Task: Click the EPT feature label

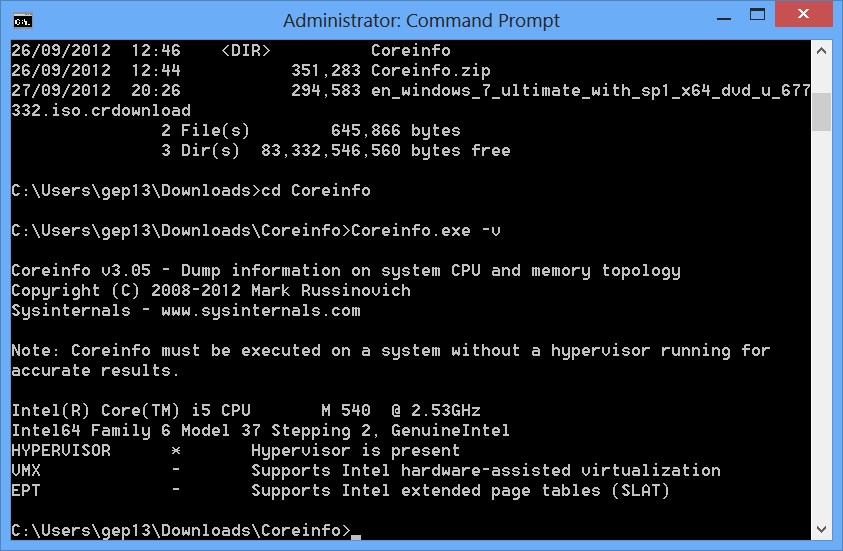Action: (26, 490)
